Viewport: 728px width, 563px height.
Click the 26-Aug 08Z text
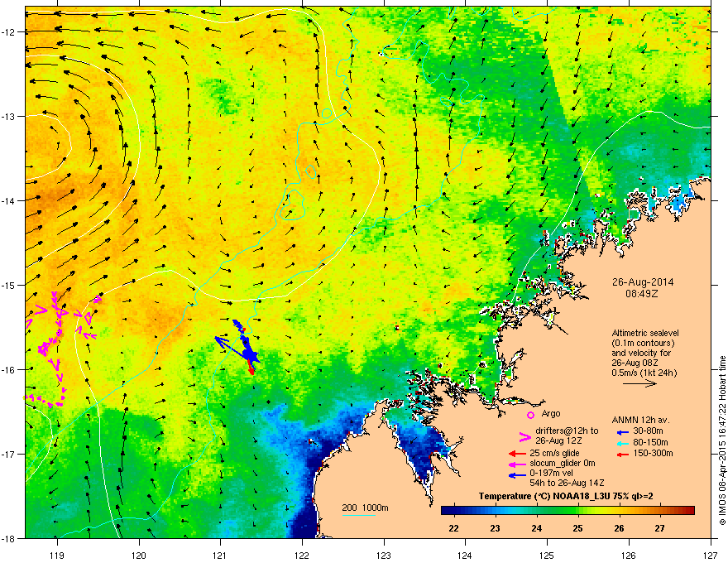[635, 363]
